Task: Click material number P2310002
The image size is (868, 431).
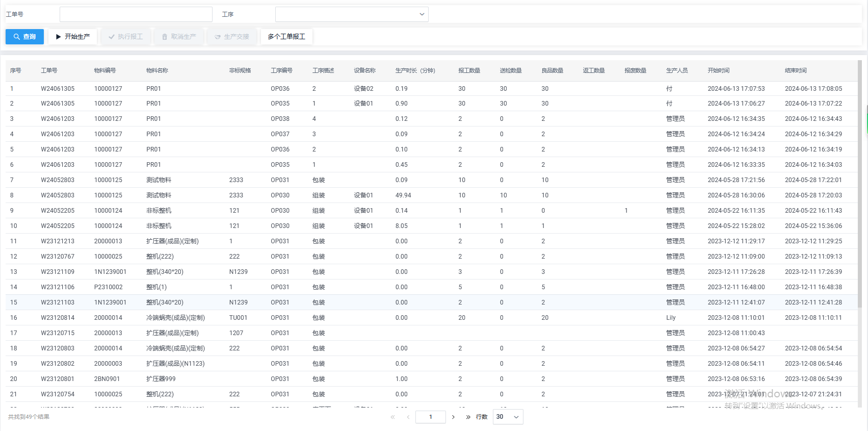Action: (x=108, y=287)
